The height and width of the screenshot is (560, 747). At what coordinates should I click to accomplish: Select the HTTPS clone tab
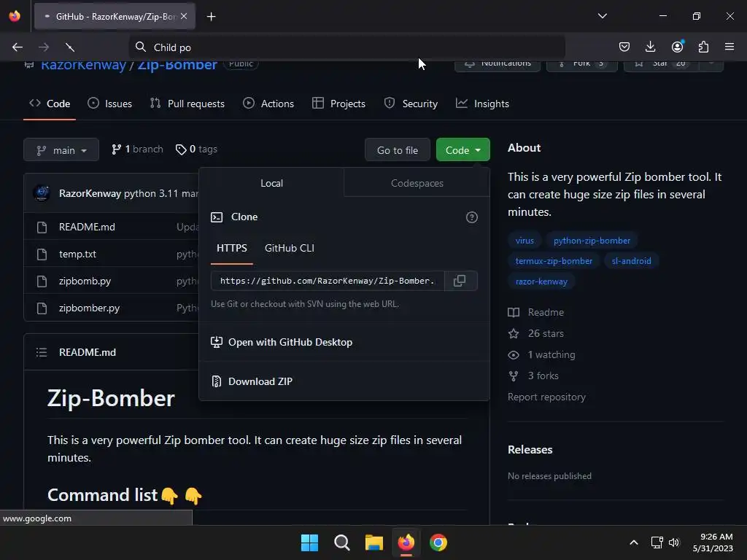coord(231,248)
